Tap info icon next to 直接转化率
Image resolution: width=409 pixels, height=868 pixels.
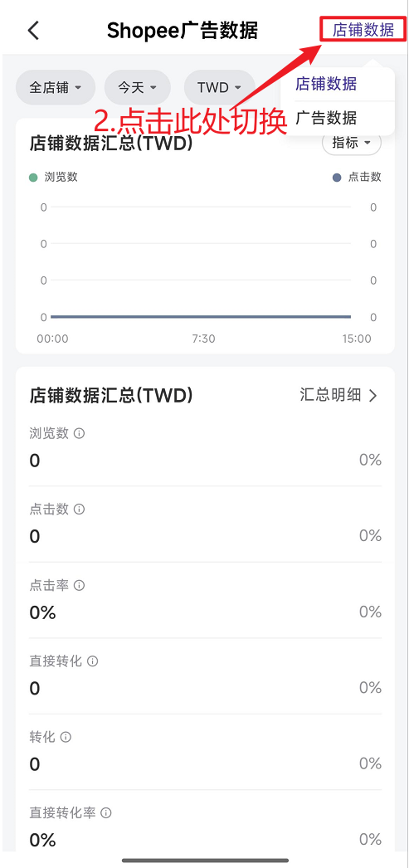coord(105,812)
